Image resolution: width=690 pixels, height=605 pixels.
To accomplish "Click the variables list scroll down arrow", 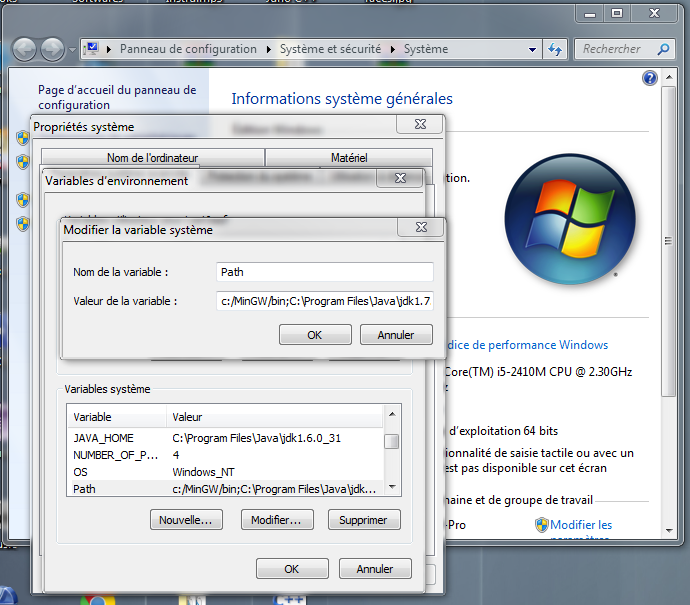I will pos(392,487).
